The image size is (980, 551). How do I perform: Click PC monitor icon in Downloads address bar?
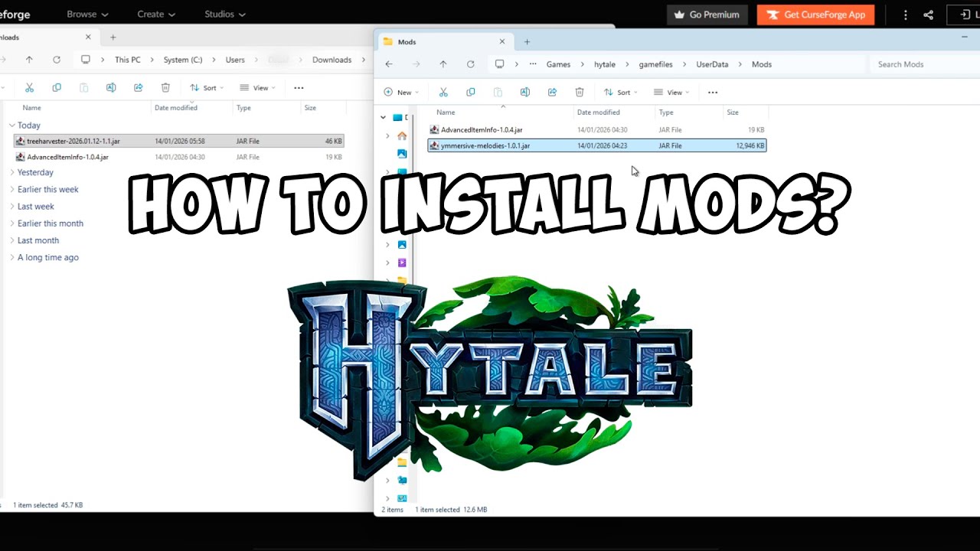click(86, 60)
